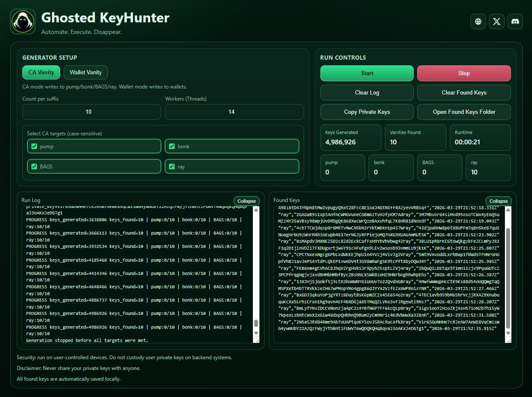The height and width of the screenshot is (397, 532).
Task: Toggle the BAGS target checkbox
Action: click(34, 166)
